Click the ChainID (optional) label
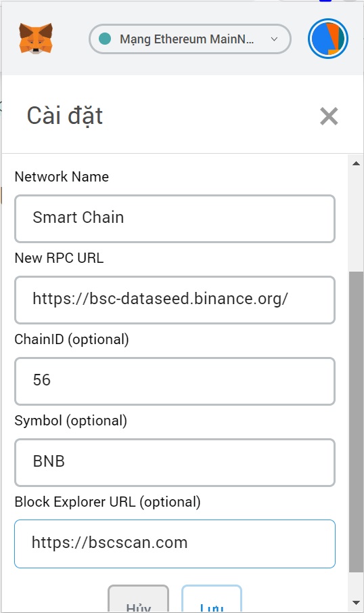The width and height of the screenshot is (364, 613). coord(72,339)
